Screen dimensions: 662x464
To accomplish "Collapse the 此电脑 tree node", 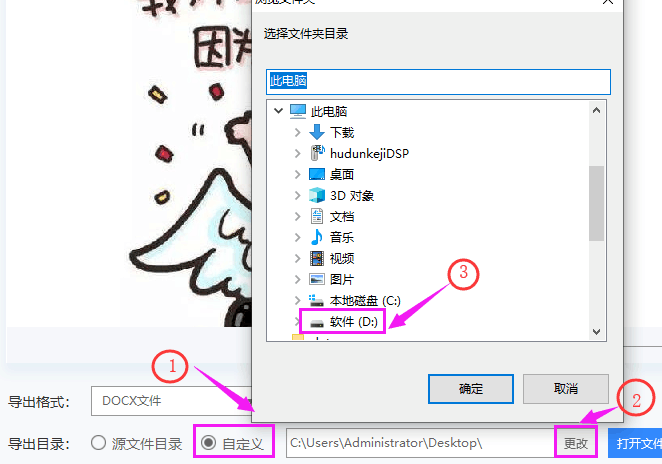I will [278, 111].
